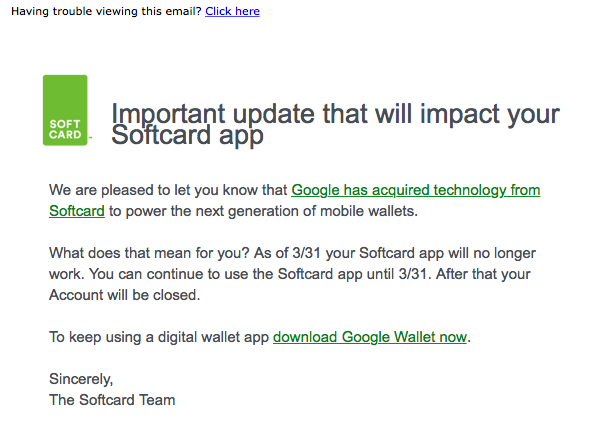Image resolution: width=605 pixels, height=430 pixels.
Task: Click "Having trouble viewing this email?" text
Action: (105, 12)
